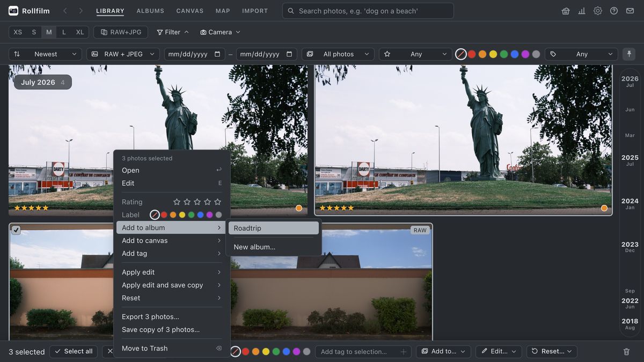The image size is (644, 362).
Task: Choose Move to Trash in context menu
Action: pyautogui.click(x=172, y=349)
